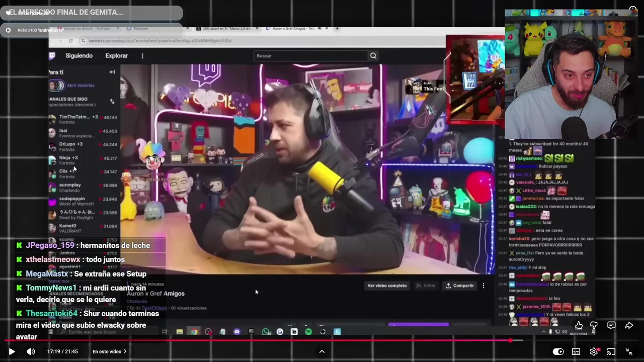Open the three-dot menu beside Explorar
This screenshot has height=362, width=644.
tap(142, 56)
